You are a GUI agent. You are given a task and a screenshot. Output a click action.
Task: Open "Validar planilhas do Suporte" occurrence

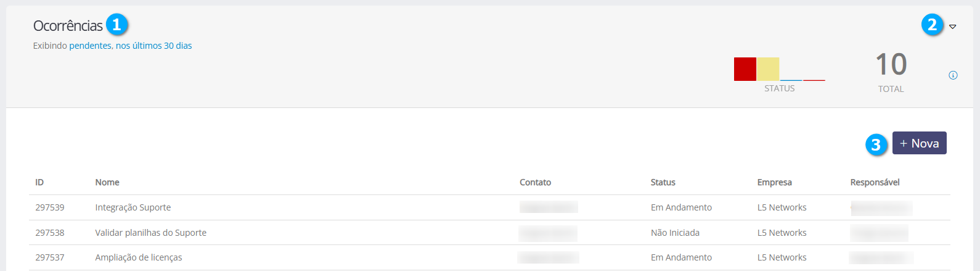150,233
